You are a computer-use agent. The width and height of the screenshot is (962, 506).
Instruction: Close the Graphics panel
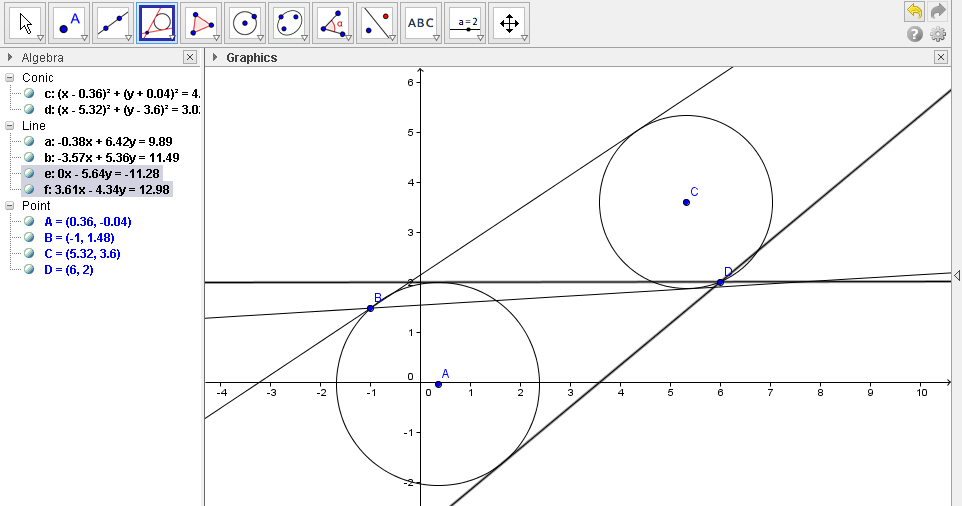click(941, 57)
